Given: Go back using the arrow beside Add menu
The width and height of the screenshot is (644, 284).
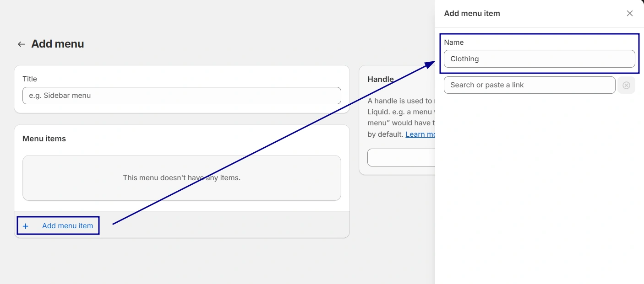Looking at the screenshot, I should pyautogui.click(x=21, y=44).
